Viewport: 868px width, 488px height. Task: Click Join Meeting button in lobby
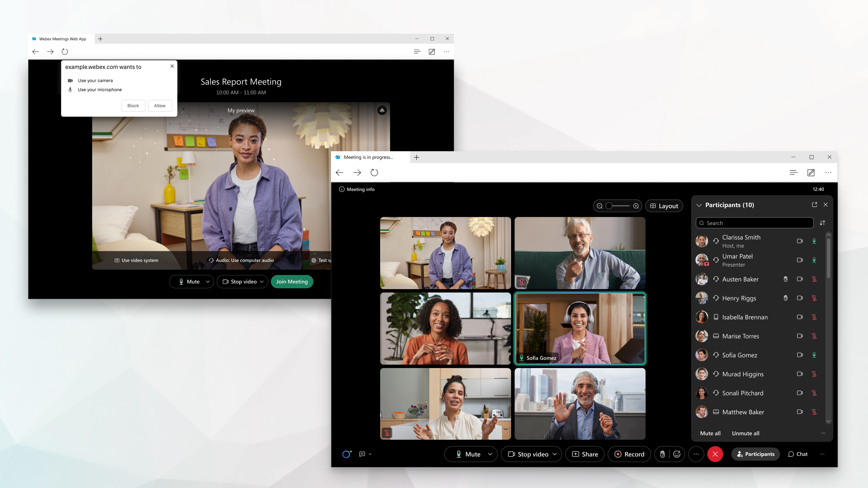click(x=291, y=281)
